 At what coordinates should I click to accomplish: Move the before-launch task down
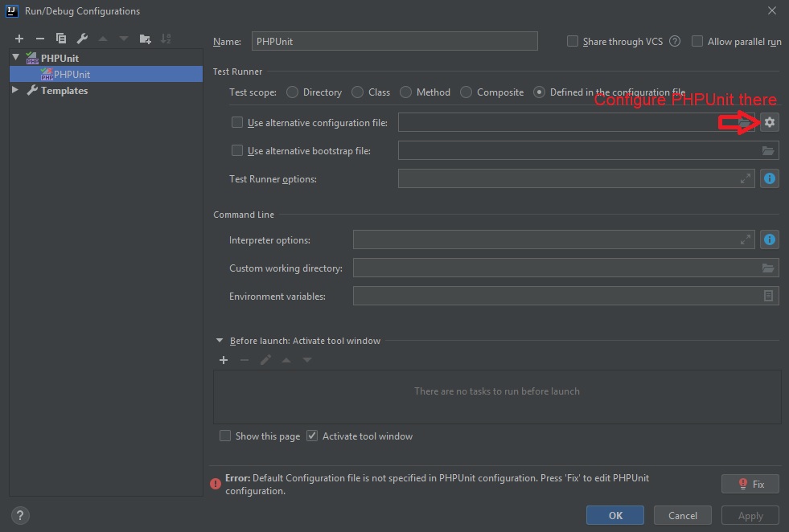tap(307, 360)
